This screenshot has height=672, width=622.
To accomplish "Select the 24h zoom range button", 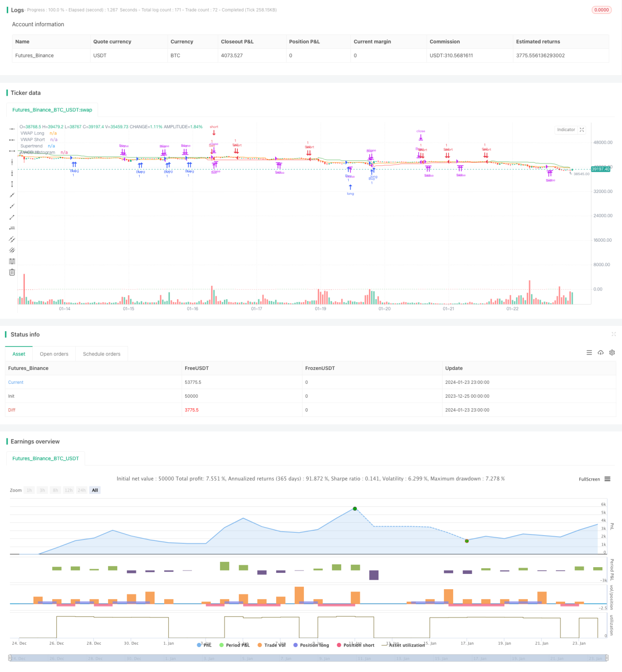I will pos(82,490).
